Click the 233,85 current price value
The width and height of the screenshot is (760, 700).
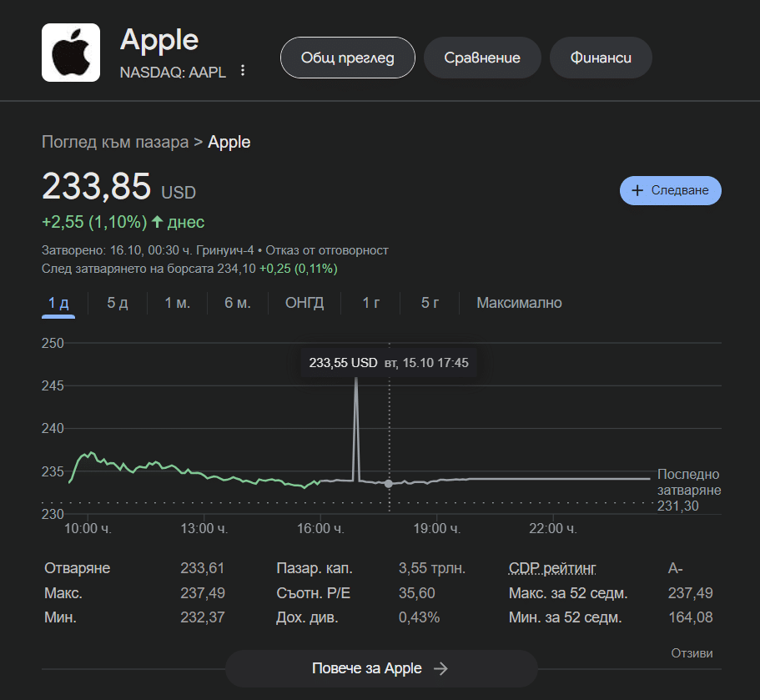coord(97,186)
